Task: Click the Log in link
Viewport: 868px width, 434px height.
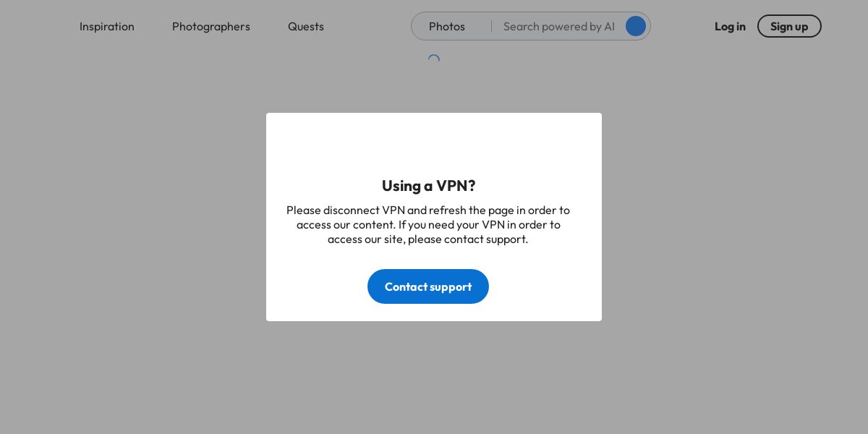Action: [730, 26]
